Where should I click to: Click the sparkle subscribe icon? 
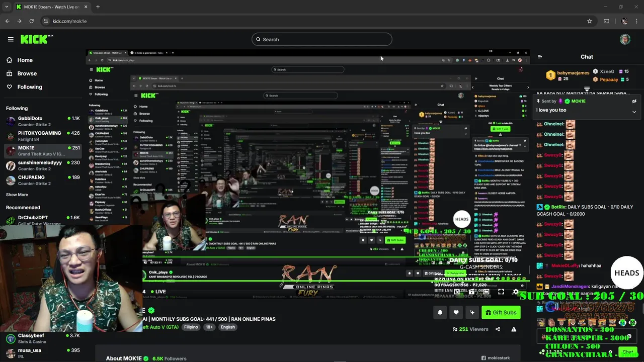tap(472, 312)
